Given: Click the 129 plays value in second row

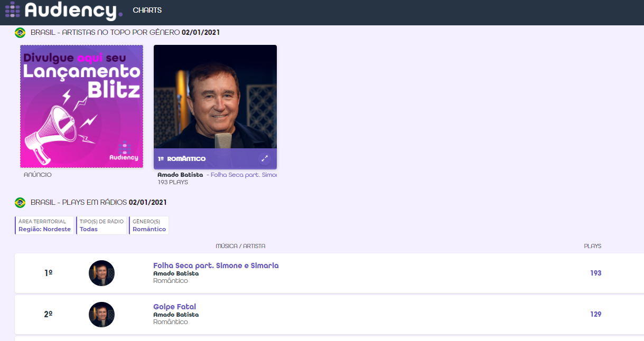Looking at the screenshot, I should click(x=596, y=314).
